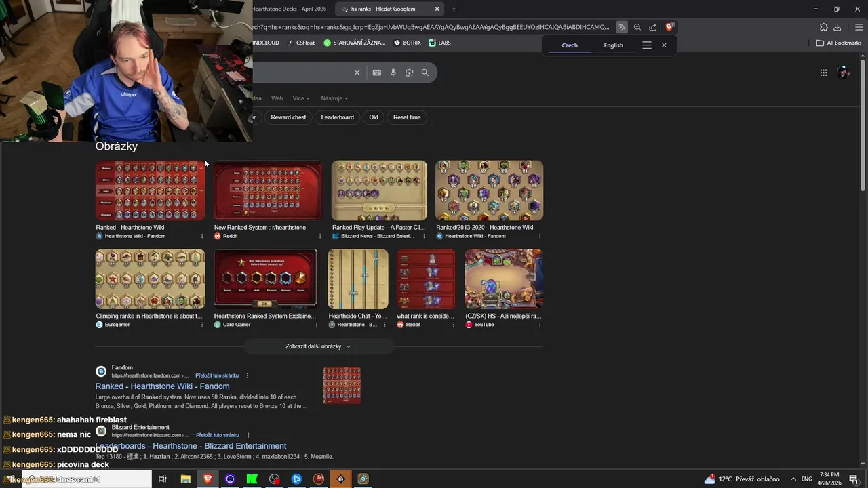
Task: Select the Leaderboard suggestion chip
Action: pos(337,117)
